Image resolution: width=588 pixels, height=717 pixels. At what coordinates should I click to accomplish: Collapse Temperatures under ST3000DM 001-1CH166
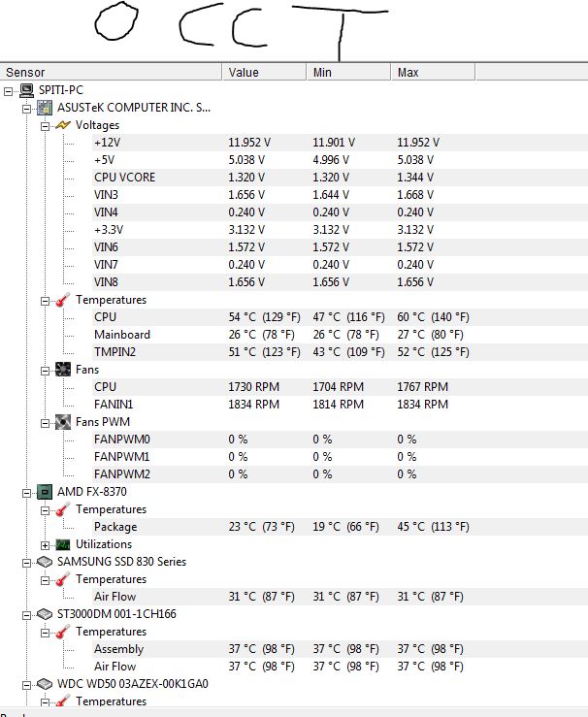(x=46, y=633)
